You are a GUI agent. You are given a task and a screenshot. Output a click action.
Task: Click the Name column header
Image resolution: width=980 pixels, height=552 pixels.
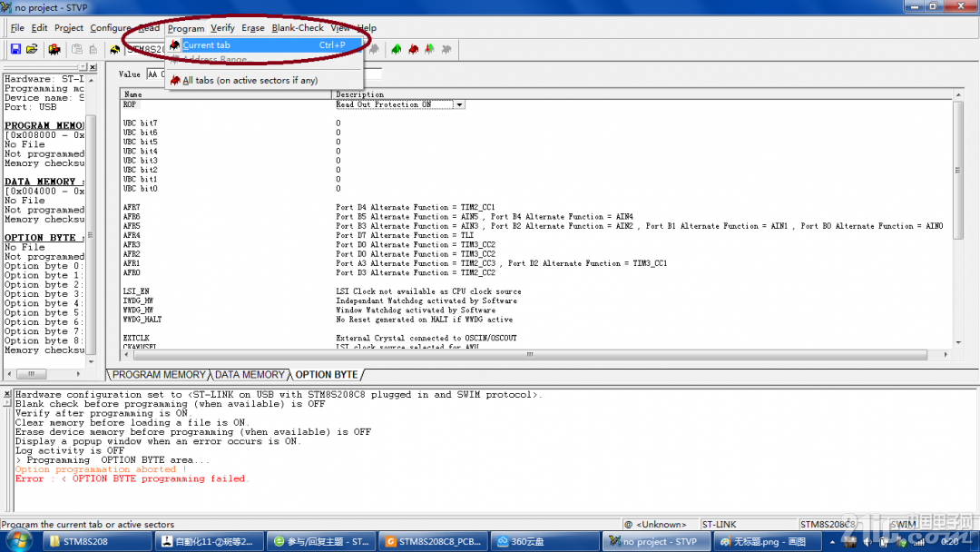226,94
